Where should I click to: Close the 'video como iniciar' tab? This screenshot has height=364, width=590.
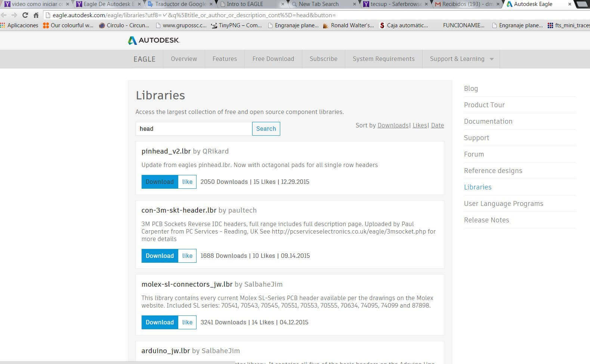[x=67, y=4]
